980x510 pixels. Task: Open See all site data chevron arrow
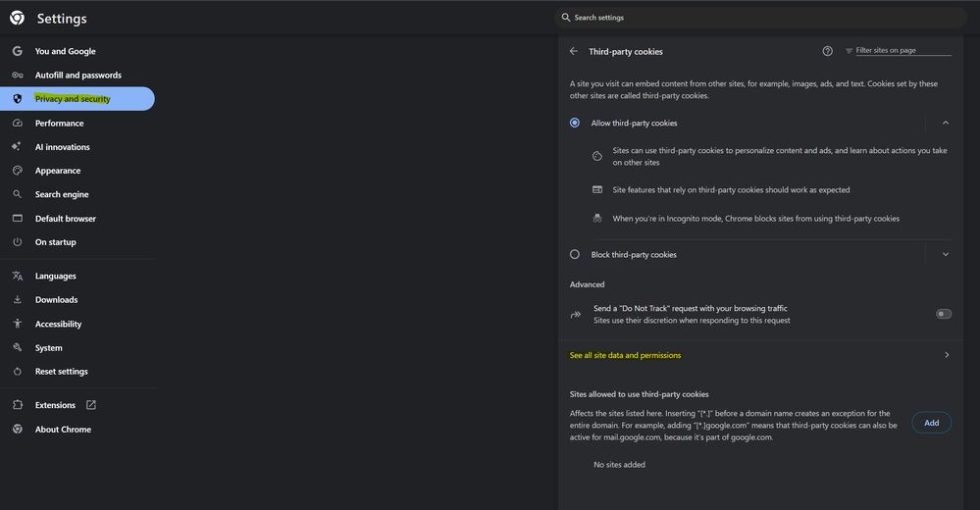[947, 355]
